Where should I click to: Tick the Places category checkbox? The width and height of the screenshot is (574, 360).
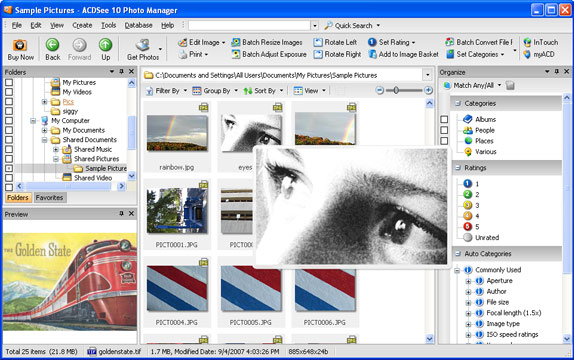click(444, 141)
